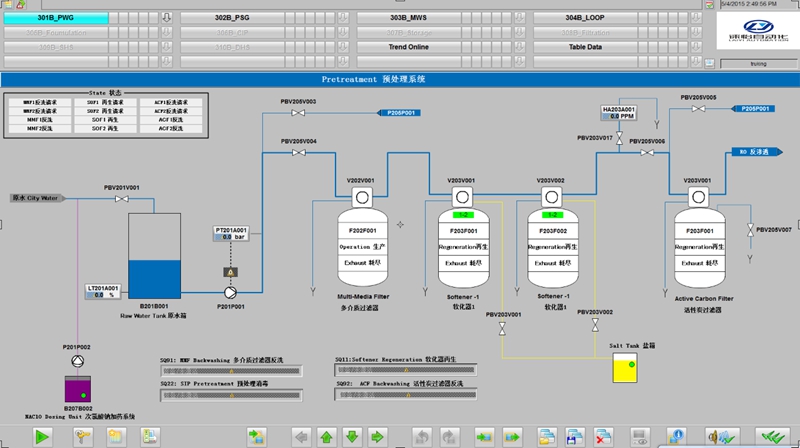Click the blue info icon in bottom toolbar
800x448 pixels.
coord(678,436)
